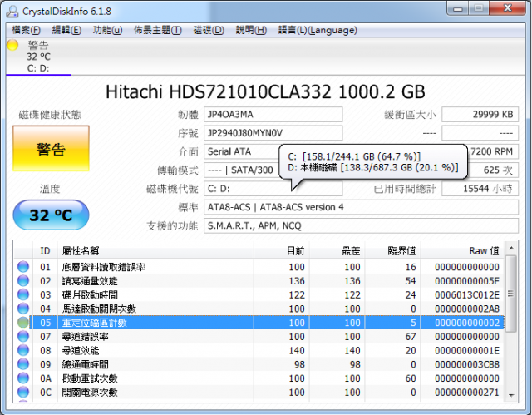532x415 pixels.
Task: Click the status orb for ID 09 row
Action: (x=23, y=364)
